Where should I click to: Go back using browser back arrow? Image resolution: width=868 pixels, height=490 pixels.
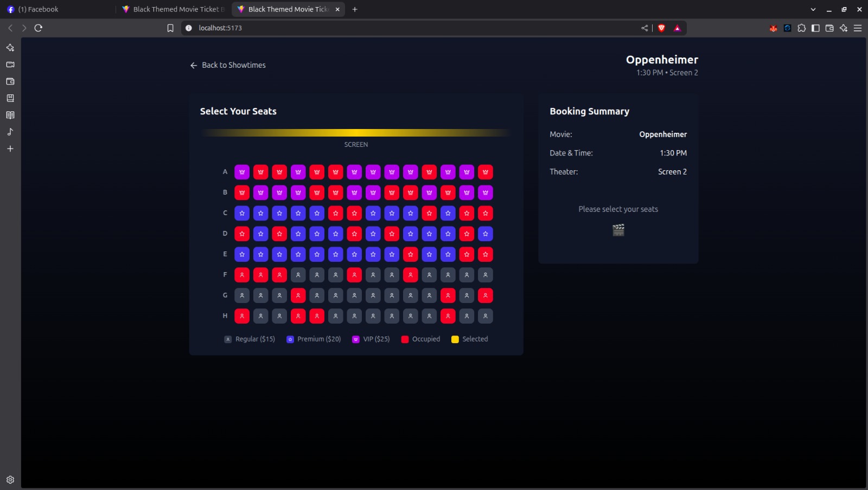10,28
